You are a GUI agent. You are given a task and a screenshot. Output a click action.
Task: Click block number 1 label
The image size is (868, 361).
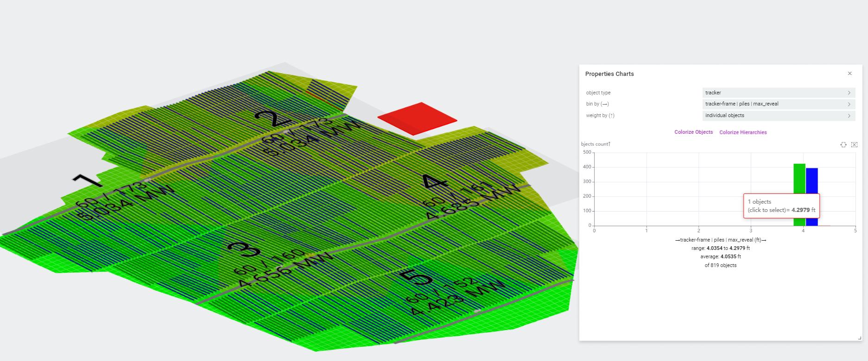point(88,180)
